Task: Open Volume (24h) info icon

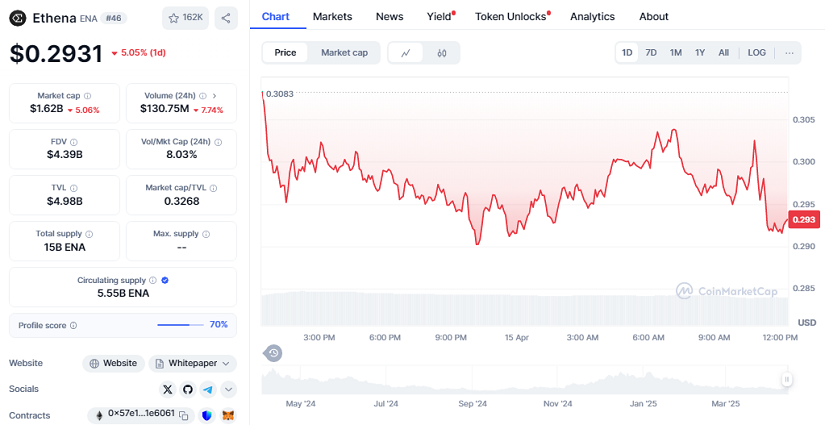Action: [203, 96]
